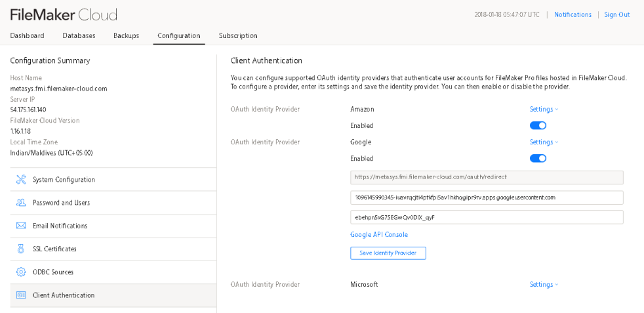Switch to the Databases tab
The image size is (644, 313).
pyautogui.click(x=79, y=35)
